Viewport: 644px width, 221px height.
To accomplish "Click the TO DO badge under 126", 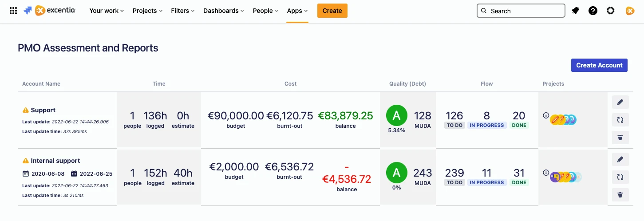I will point(454,125).
